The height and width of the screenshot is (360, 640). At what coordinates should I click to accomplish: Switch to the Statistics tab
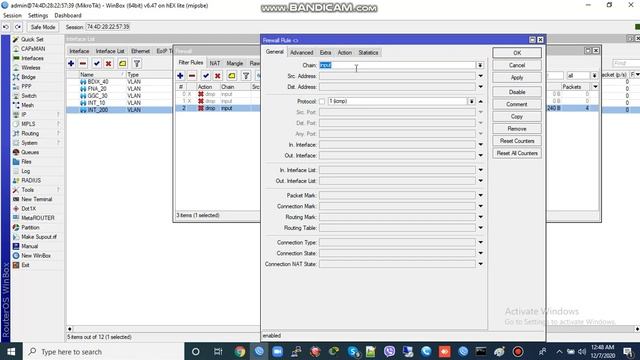point(368,52)
